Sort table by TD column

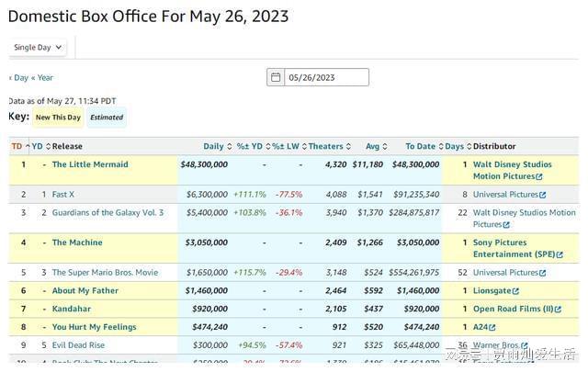[x=20, y=146]
